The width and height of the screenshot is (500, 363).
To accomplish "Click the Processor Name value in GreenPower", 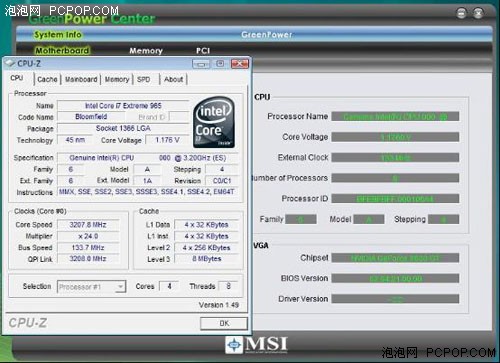I will (395, 117).
